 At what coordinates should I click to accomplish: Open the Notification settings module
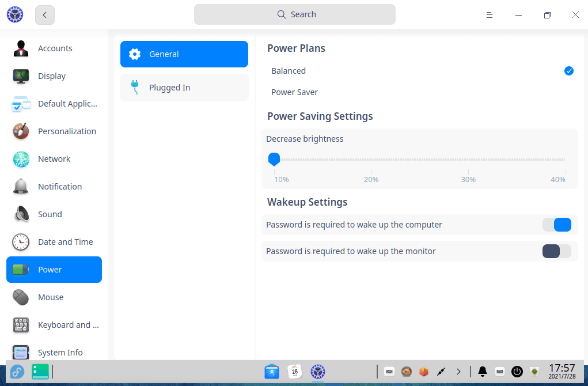[54, 187]
